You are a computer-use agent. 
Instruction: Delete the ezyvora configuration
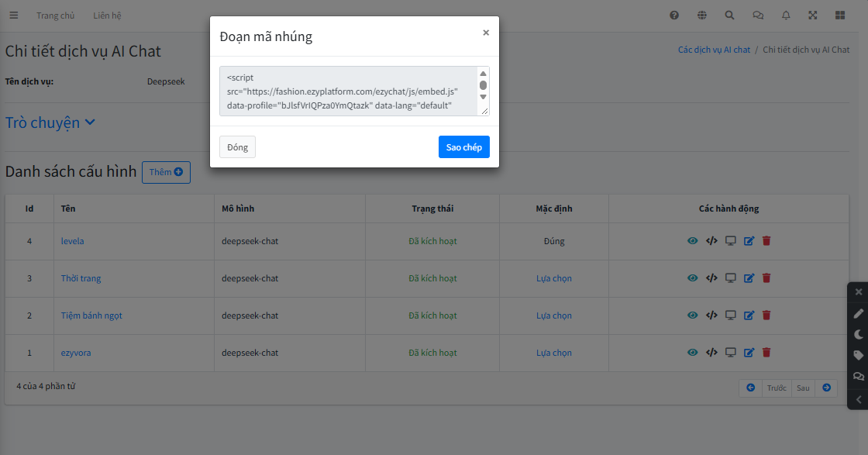pos(766,353)
